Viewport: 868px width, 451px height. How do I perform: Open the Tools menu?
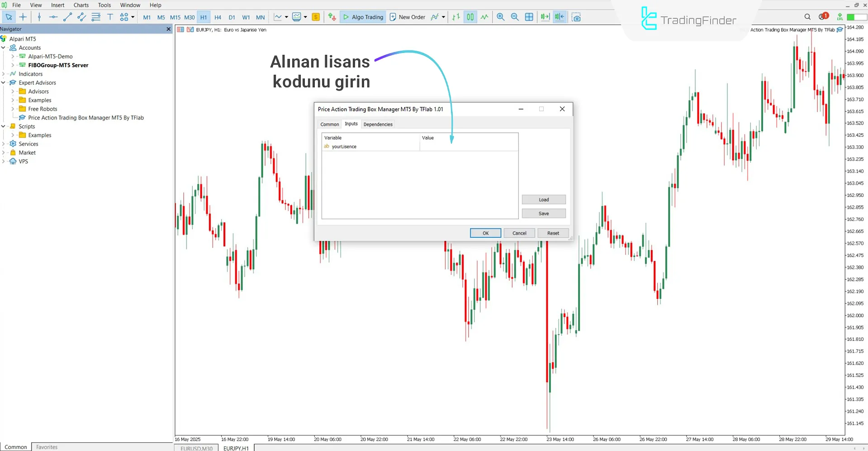[104, 5]
